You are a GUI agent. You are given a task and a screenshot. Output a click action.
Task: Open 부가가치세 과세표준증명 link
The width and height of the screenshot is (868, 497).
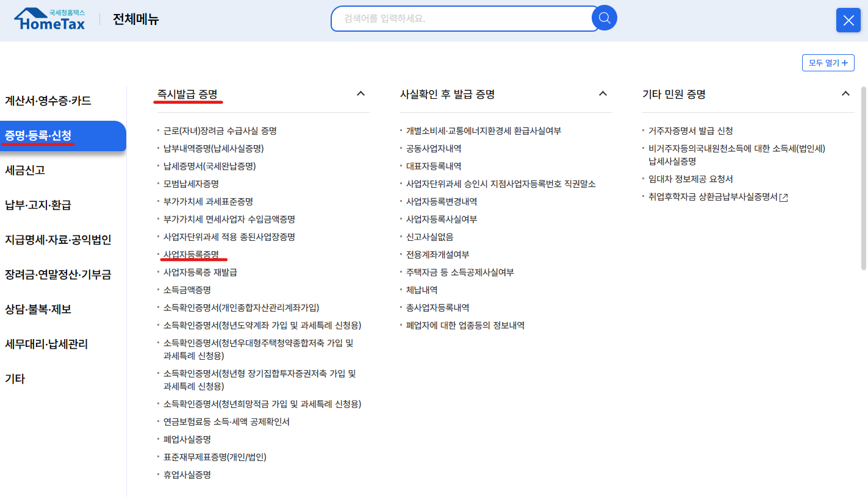tap(208, 202)
